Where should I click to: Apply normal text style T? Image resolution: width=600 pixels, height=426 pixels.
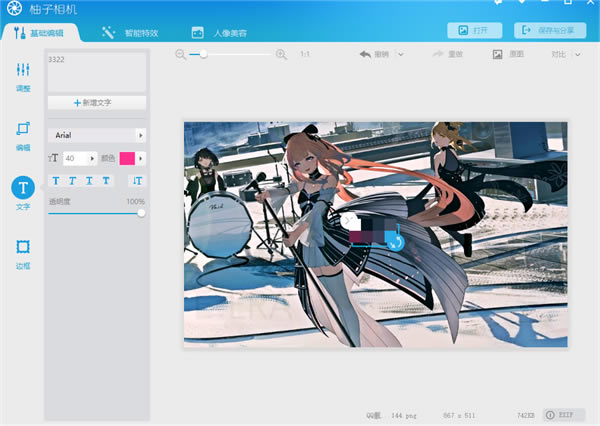tap(56, 181)
